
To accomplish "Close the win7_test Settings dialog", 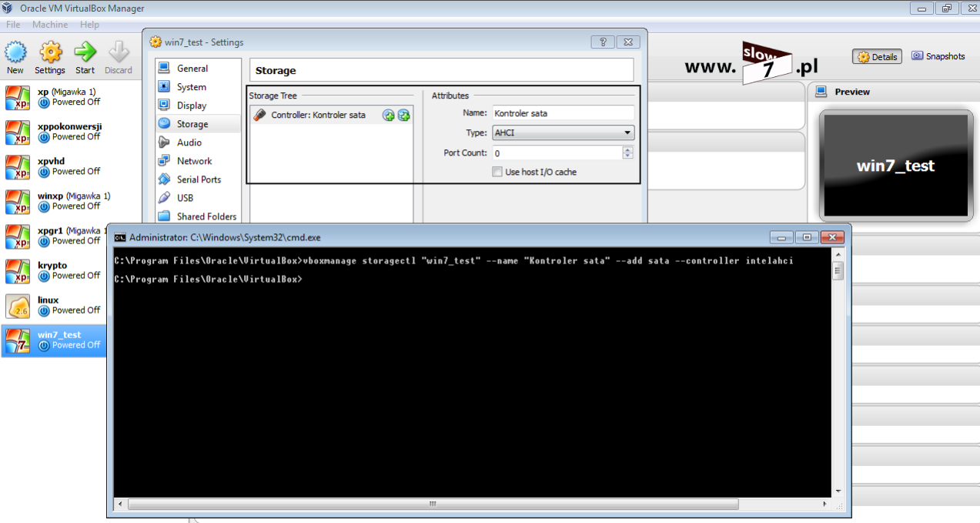I will pyautogui.click(x=628, y=42).
